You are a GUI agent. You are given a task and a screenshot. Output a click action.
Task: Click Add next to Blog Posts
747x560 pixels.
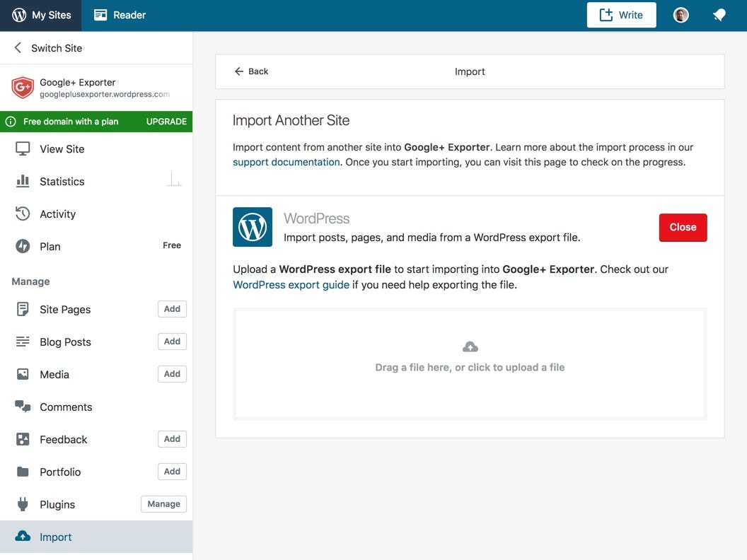(x=172, y=342)
